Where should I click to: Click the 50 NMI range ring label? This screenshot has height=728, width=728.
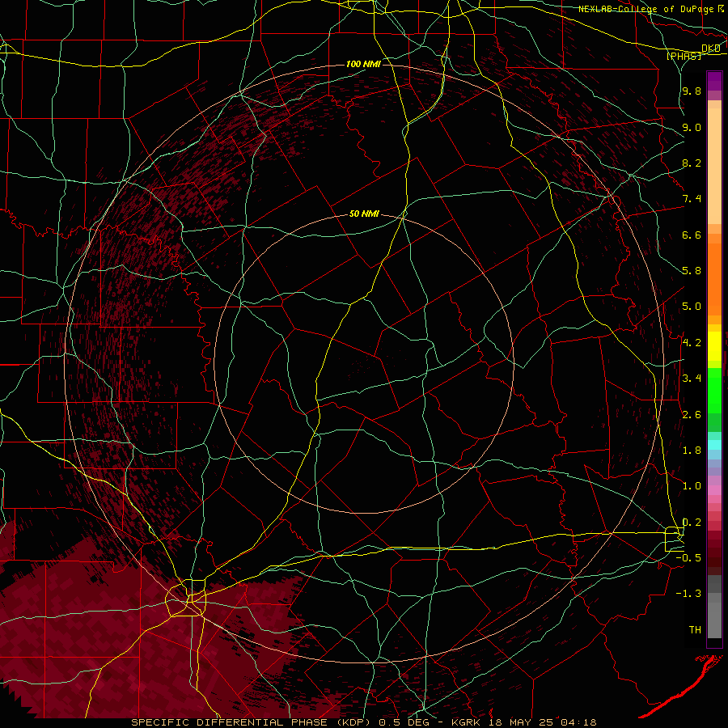[364, 214]
